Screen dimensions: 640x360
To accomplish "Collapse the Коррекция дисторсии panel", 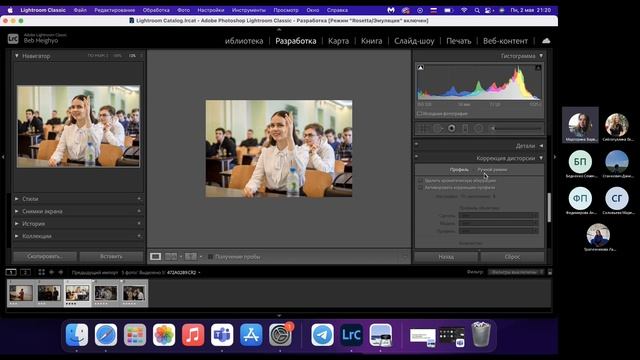I will point(541,158).
